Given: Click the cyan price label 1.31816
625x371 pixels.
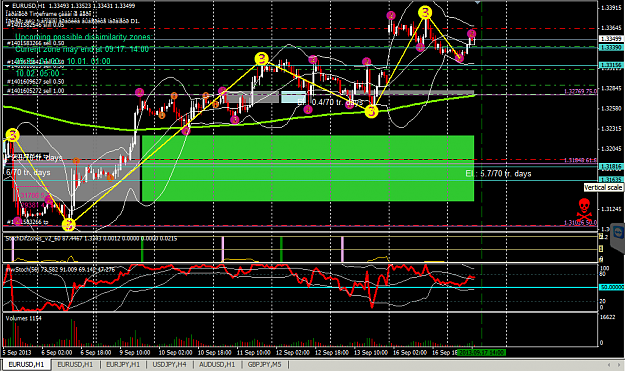Looking at the screenshot, I should pyautogui.click(x=611, y=167).
